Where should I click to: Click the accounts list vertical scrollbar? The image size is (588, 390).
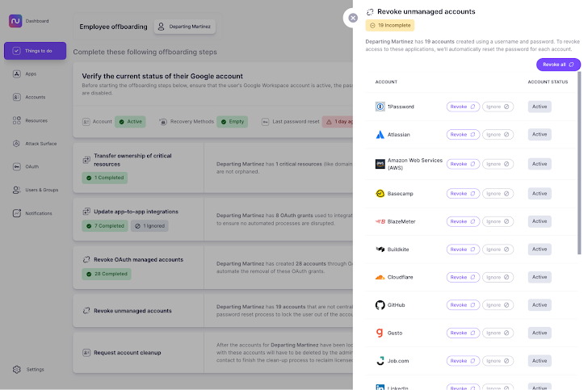pyautogui.click(x=578, y=161)
